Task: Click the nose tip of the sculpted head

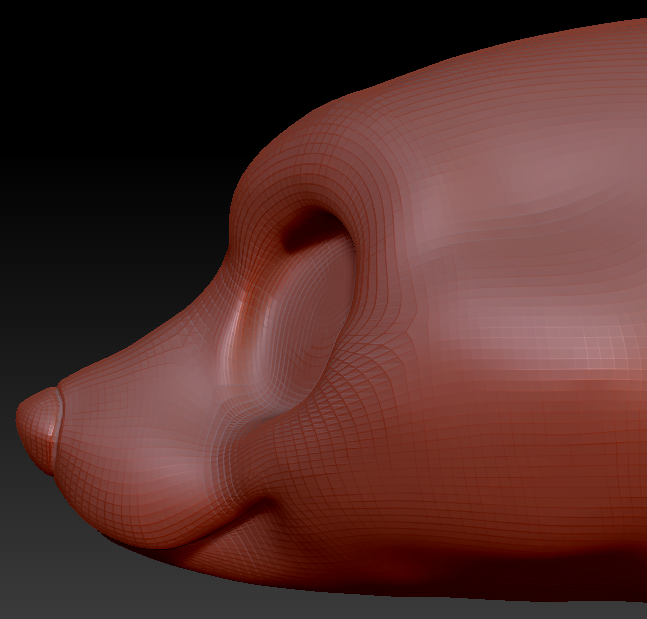Action: click(x=37, y=430)
